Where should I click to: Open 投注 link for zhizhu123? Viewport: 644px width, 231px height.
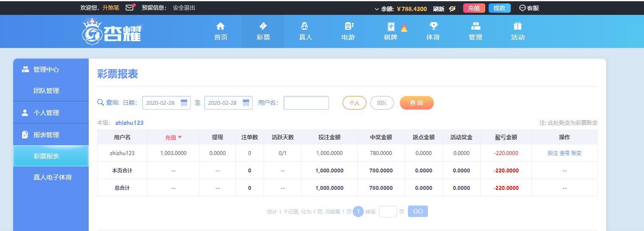553,153
